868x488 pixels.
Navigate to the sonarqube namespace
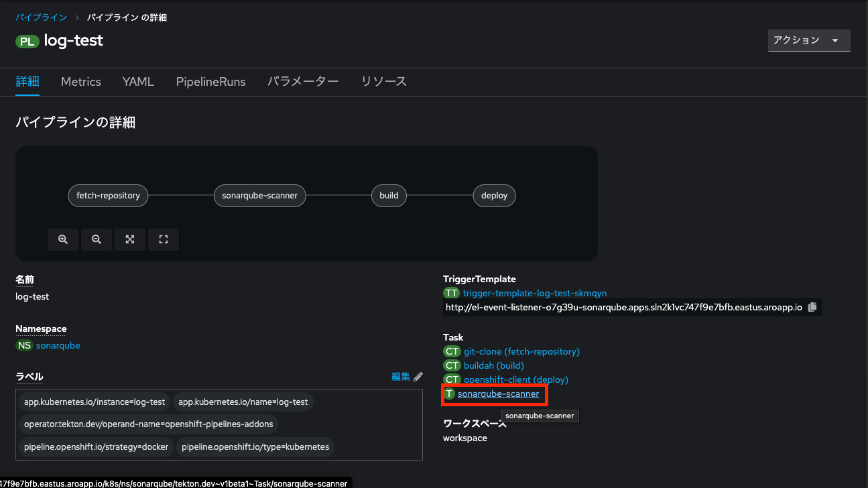click(58, 345)
